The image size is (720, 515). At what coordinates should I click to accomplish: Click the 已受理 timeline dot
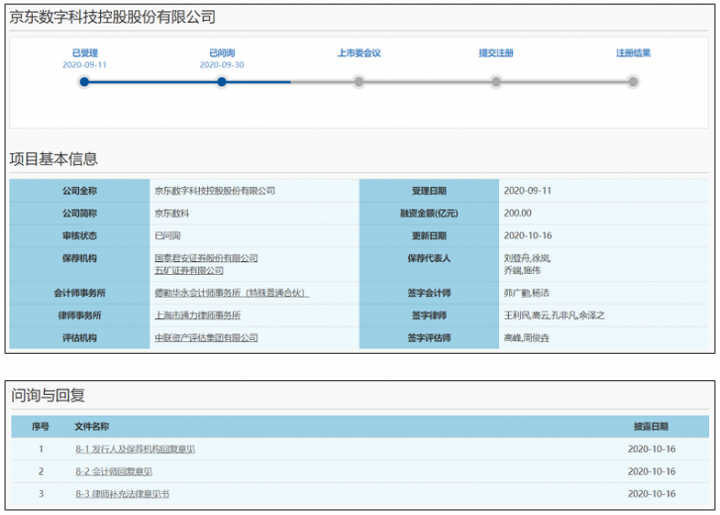84,82
